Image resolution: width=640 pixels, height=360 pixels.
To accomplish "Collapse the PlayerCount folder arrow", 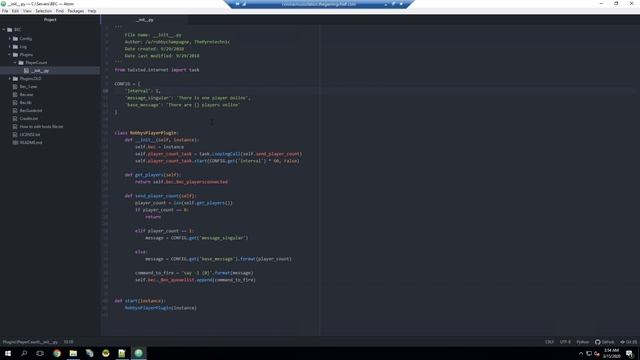I will [x=15, y=62].
